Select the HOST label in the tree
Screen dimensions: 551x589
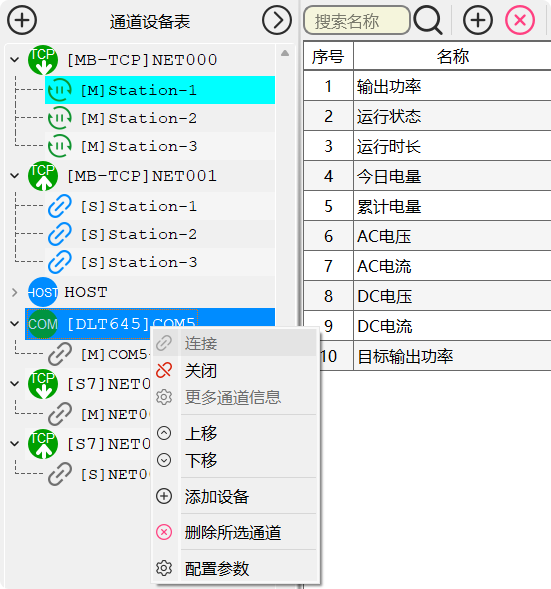tap(86, 292)
